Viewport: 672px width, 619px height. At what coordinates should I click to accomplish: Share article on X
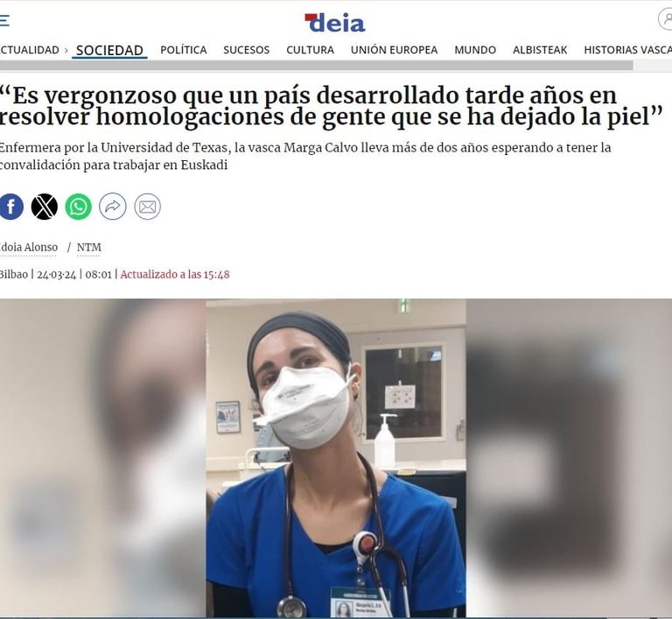coord(44,207)
